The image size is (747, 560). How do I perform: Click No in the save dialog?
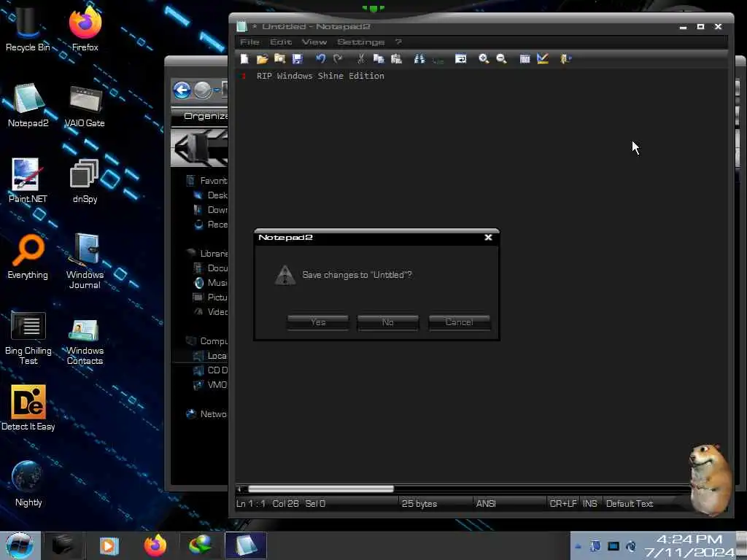click(388, 322)
